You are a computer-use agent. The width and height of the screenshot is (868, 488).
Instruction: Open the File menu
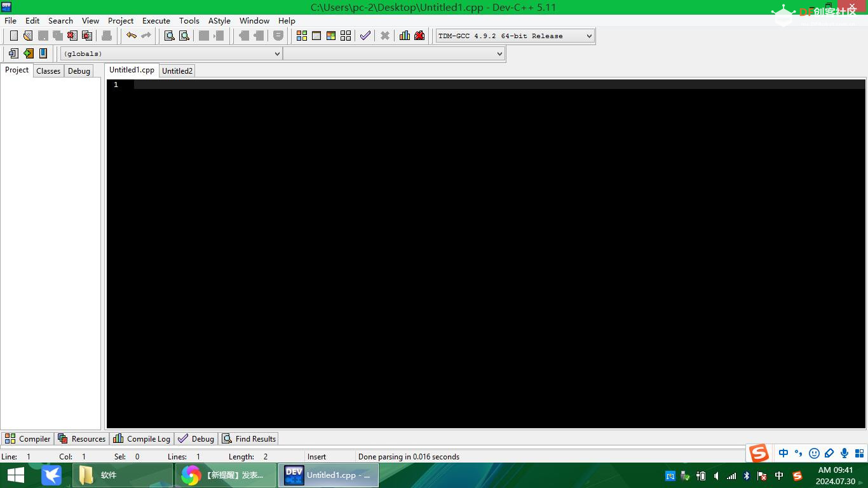click(11, 20)
